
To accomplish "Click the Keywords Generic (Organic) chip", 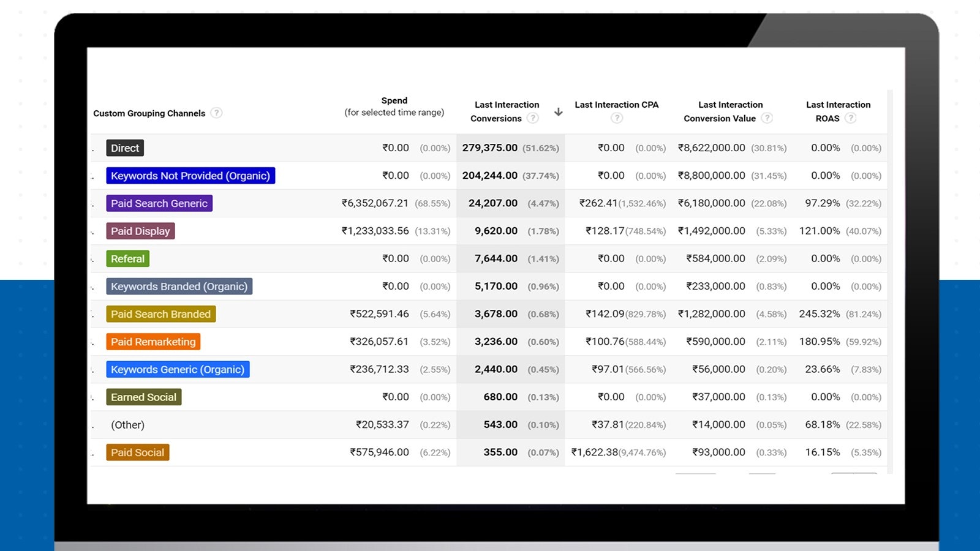I will [178, 369].
